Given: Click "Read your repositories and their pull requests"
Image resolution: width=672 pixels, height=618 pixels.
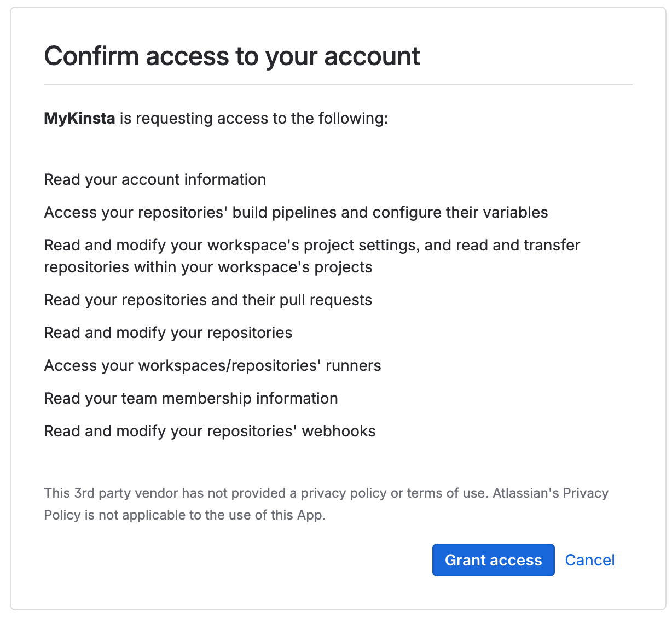Looking at the screenshot, I should point(208,300).
